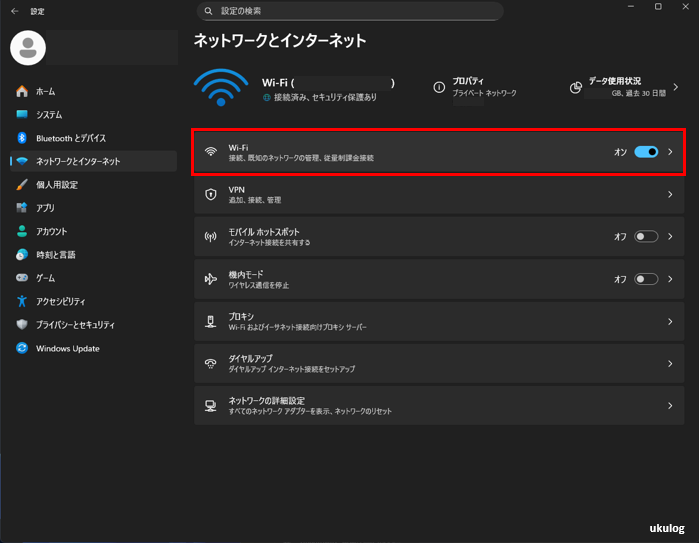Click the back arrow in title bar
Image resolution: width=699 pixels, height=543 pixels.
point(14,11)
